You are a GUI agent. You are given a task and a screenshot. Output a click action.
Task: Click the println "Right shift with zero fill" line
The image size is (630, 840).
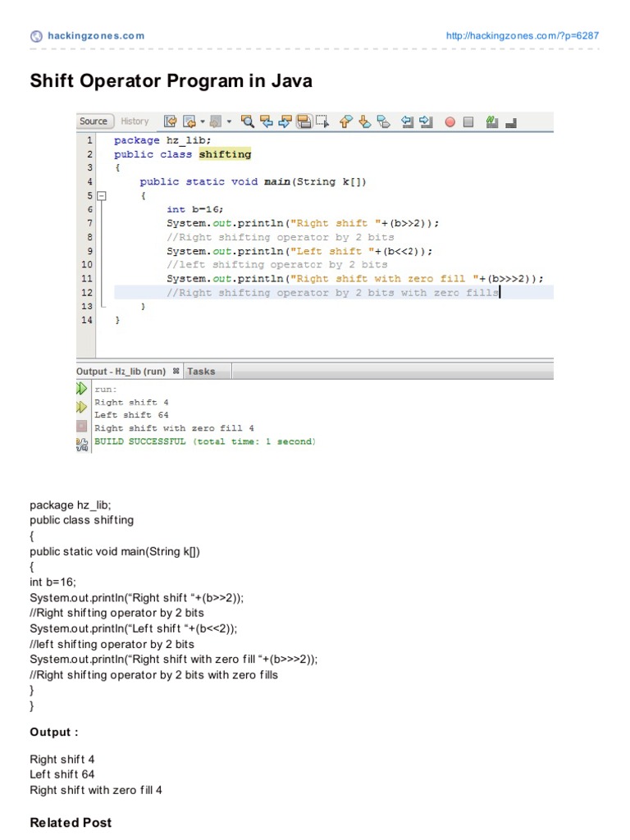pos(355,279)
